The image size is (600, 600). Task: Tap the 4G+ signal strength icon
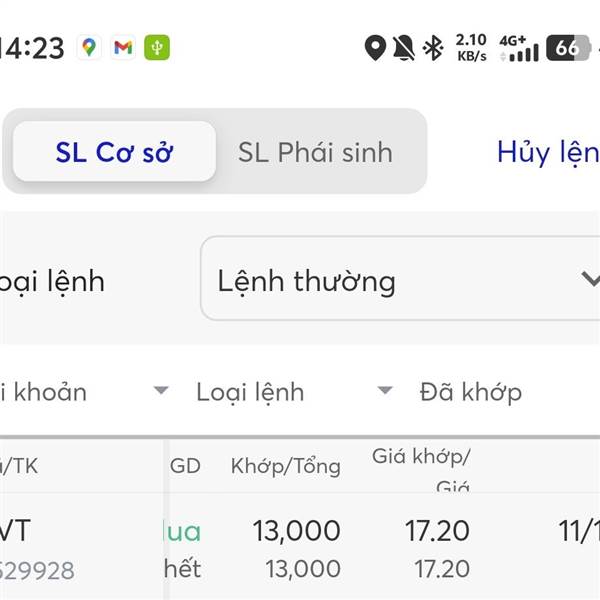[518, 47]
